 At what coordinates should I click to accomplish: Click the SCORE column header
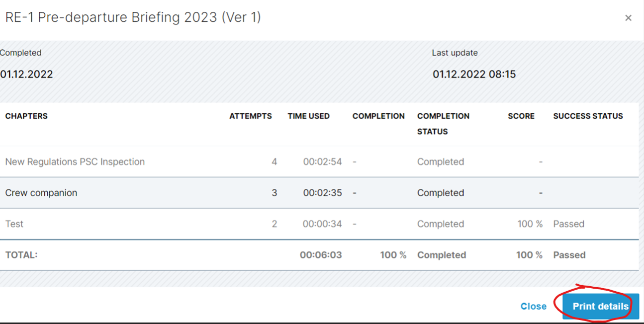tap(521, 116)
